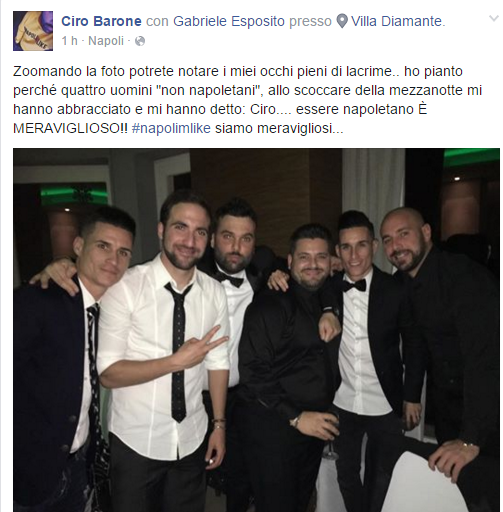Open Gabriele Esposito's tagged profile link
The height and width of the screenshot is (512, 503).
coord(229,21)
